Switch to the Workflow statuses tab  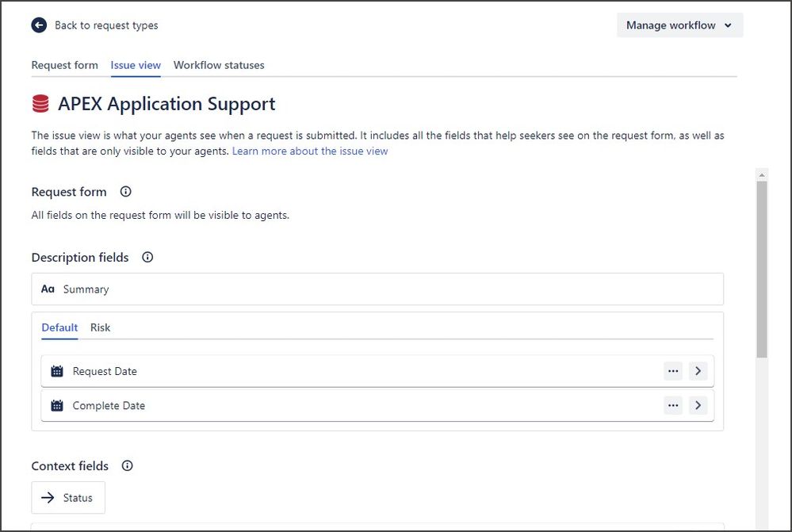coord(218,65)
